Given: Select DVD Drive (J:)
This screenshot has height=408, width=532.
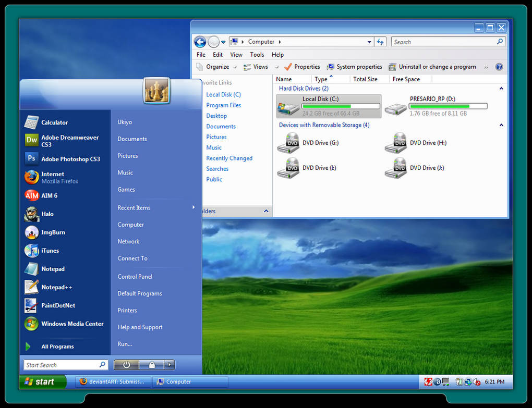Looking at the screenshot, I should point(415,168).
